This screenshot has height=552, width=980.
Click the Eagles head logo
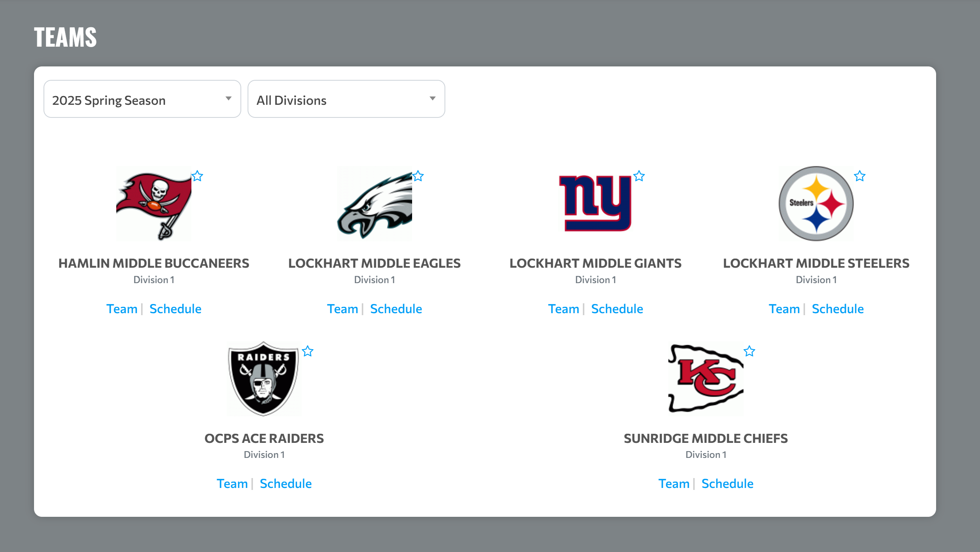pyautogui.click(x=375, y=204)
